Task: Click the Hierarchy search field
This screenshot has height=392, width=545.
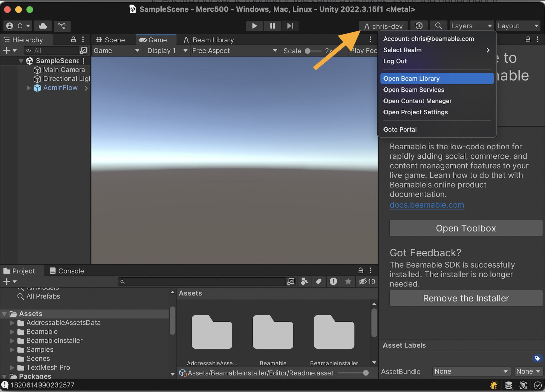Action: coord(52,50)
